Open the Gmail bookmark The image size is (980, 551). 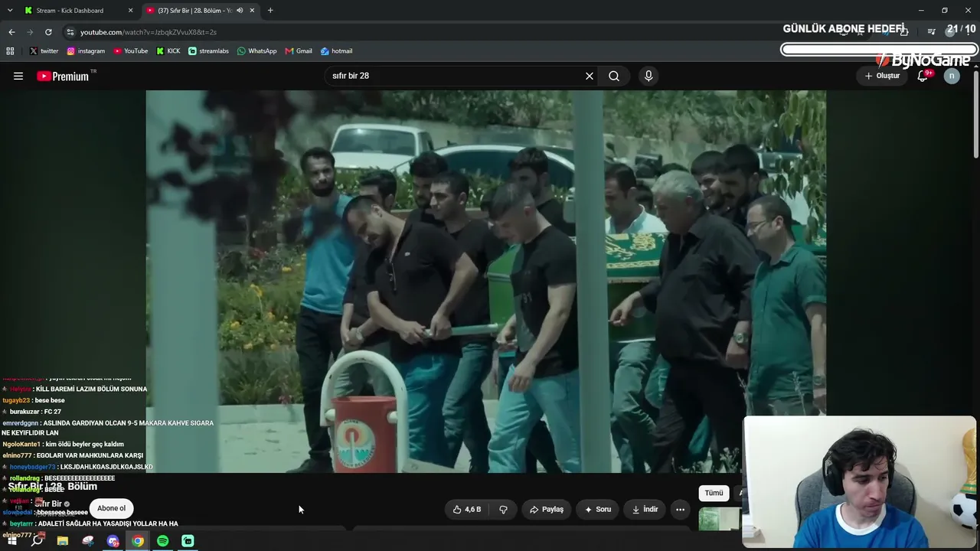click(299, 51)
